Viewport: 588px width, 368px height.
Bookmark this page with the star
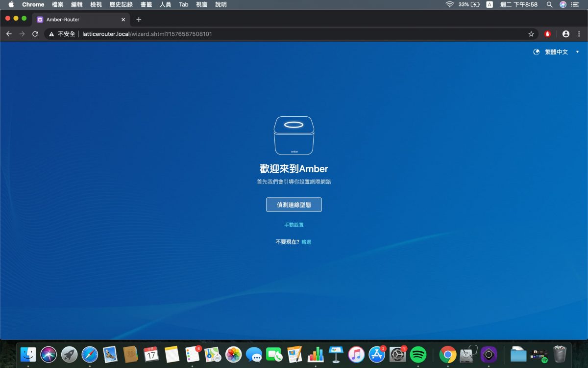pyautogui.click(x=531, y=34)
